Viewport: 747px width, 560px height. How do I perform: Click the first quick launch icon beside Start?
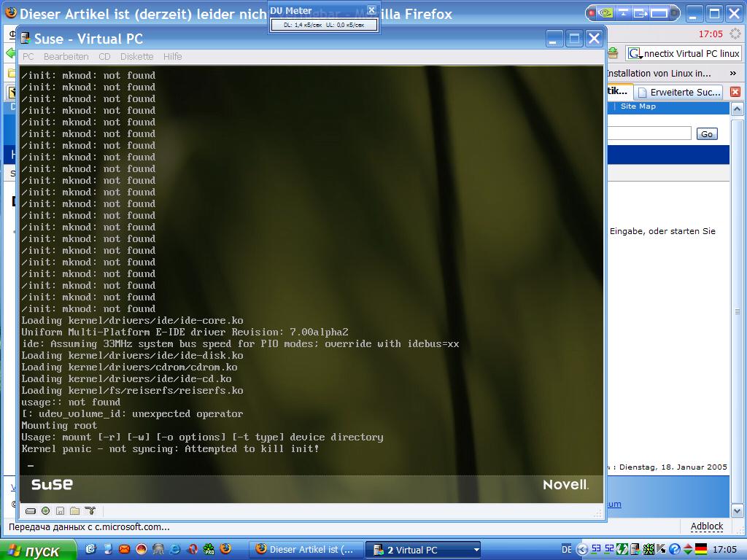click(90, 549)
